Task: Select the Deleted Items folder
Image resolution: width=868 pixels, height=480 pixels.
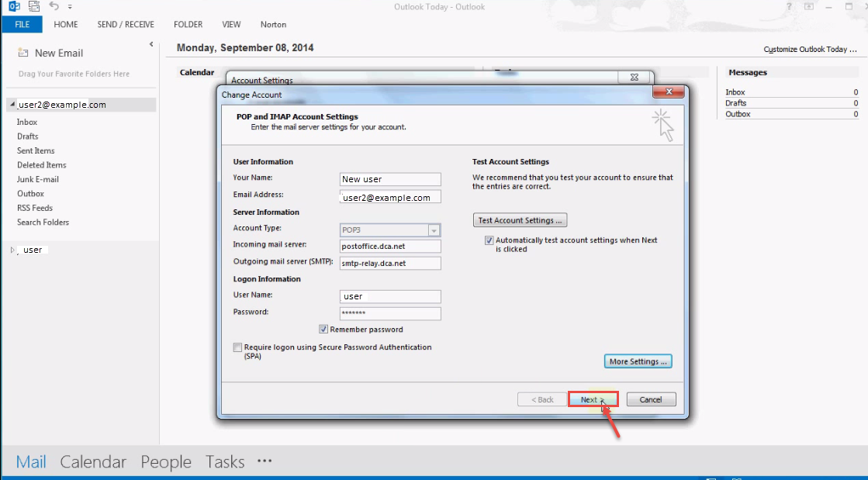Action: pos(42,165)
